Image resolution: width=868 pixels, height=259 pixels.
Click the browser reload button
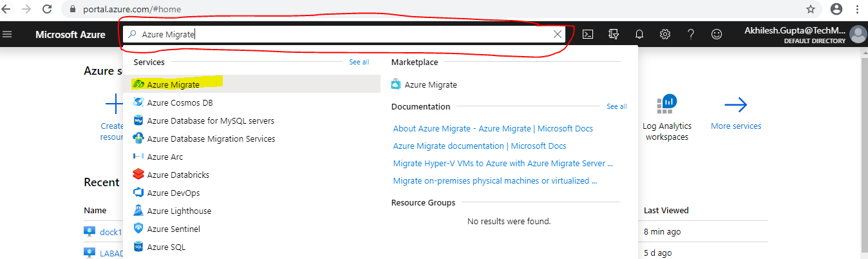(x=47, y=9)
